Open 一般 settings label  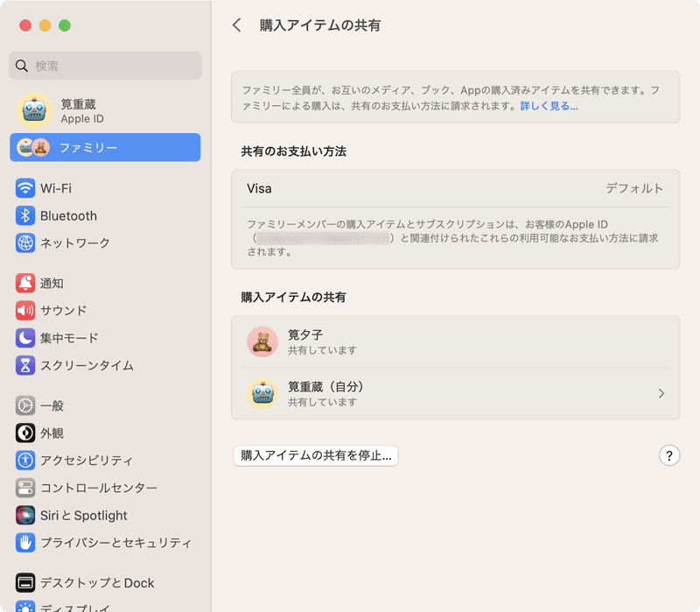(x=52, y=405)
